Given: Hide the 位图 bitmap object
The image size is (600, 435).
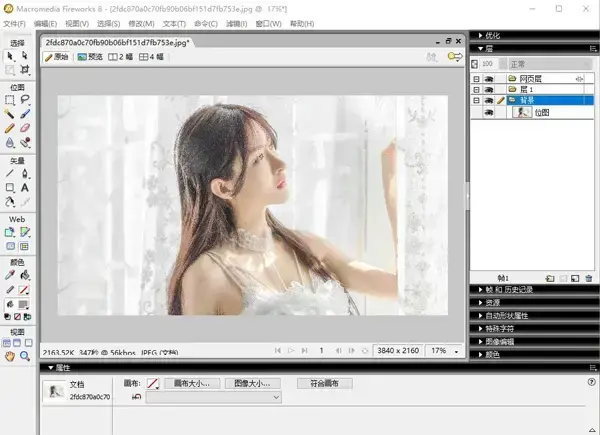Looking at the screenshot, I should tap(489, 112).
